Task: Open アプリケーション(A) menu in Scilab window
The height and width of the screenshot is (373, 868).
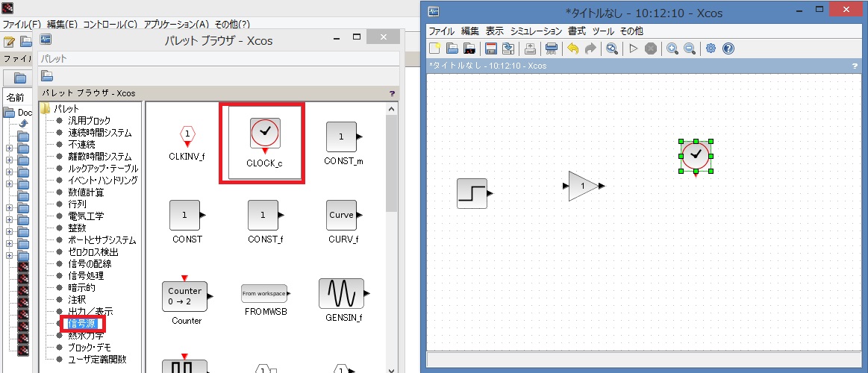Action: (177, 25)
